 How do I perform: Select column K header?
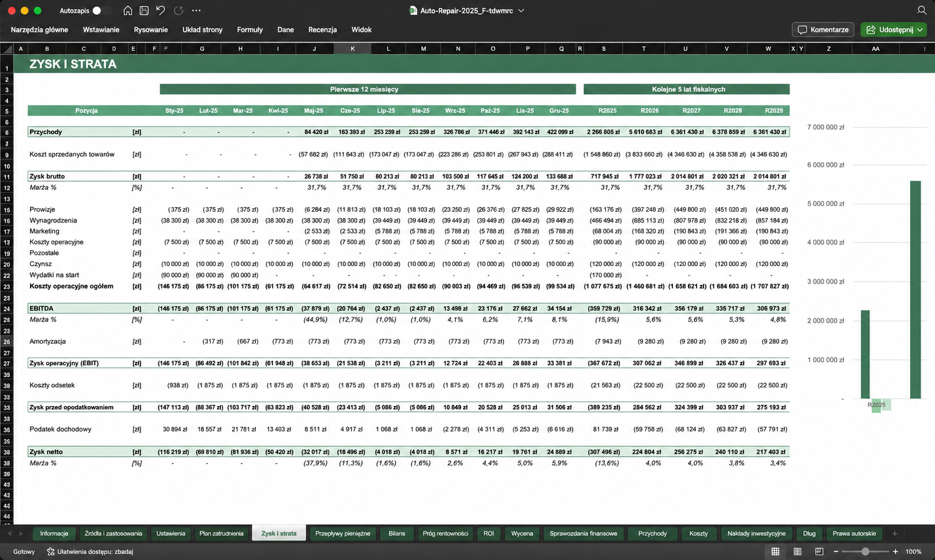[353, 49]
